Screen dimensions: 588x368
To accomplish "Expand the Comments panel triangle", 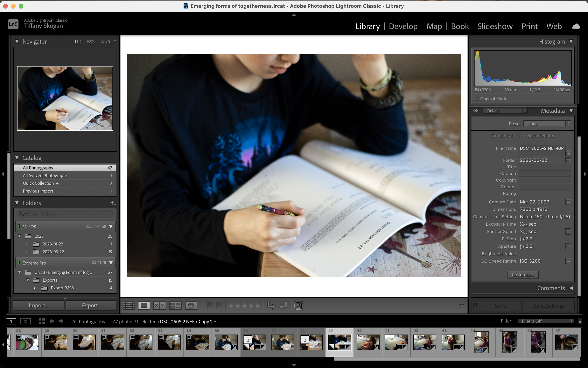I will point(571,288).
